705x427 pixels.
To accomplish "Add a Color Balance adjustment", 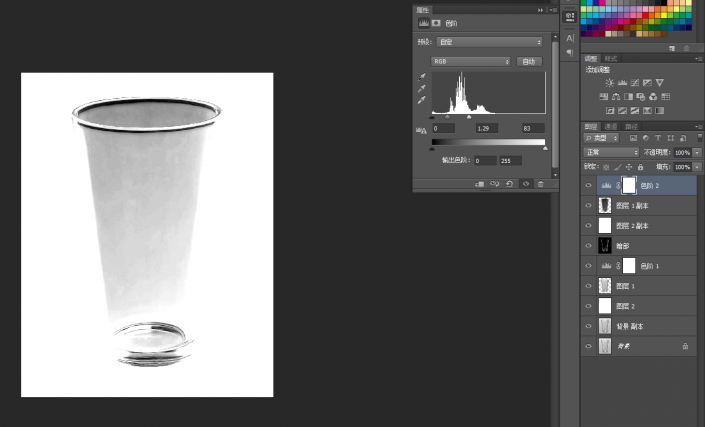I will pyautogui.click(x=616, y=97).
